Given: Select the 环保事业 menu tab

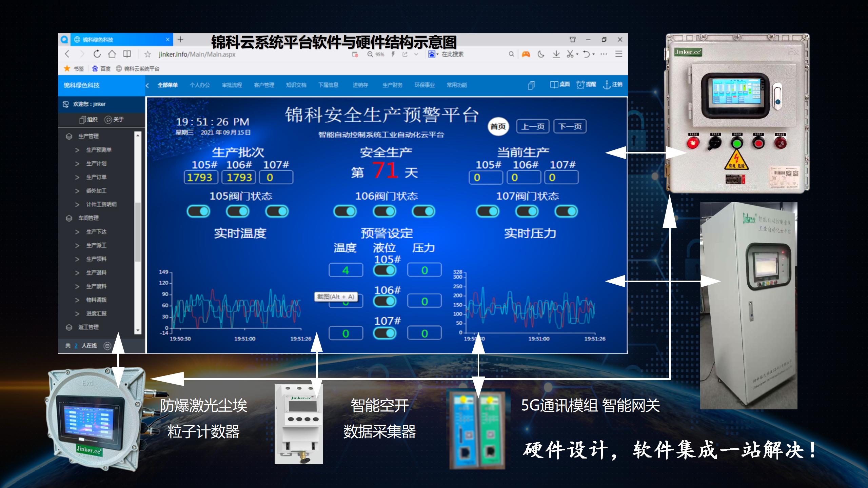Looking at the screenshot, I should [x=425, y=85].
